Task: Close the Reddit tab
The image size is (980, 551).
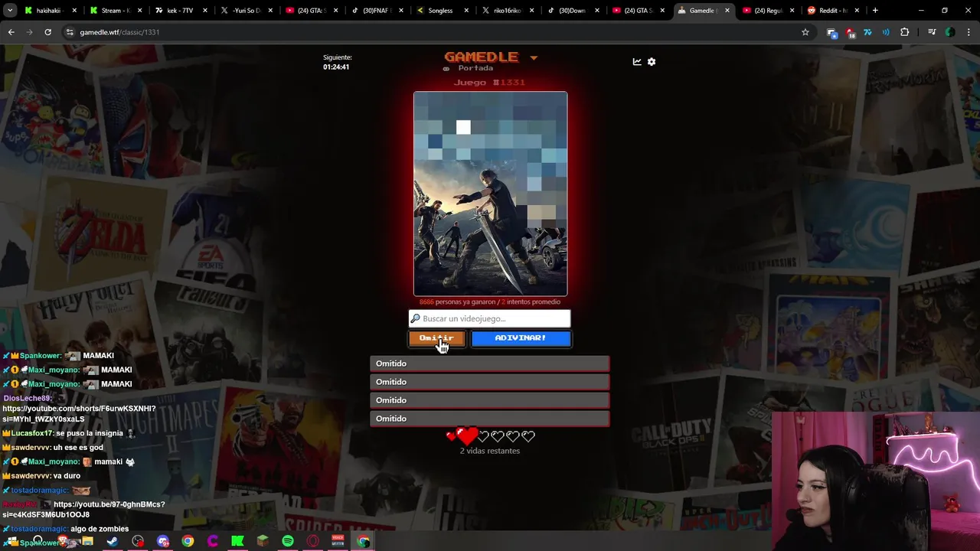Action: pyautogui.click(x=857, y=11)
